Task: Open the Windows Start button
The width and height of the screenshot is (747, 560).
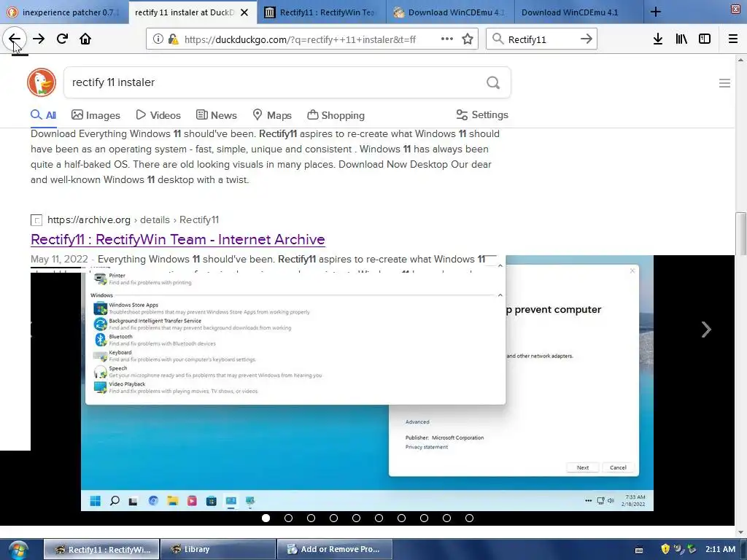Action: click(x=18, y=550)
